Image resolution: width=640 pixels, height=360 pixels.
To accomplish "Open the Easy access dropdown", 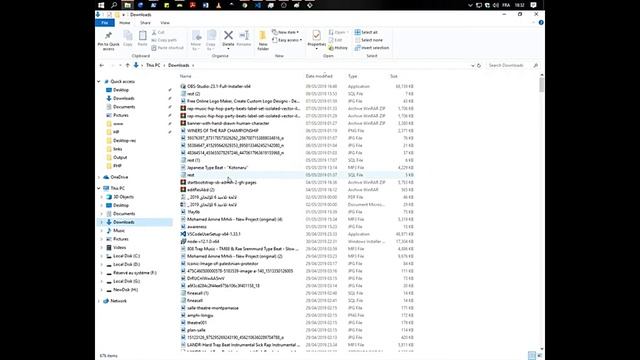I will click(x=287, y=40).
